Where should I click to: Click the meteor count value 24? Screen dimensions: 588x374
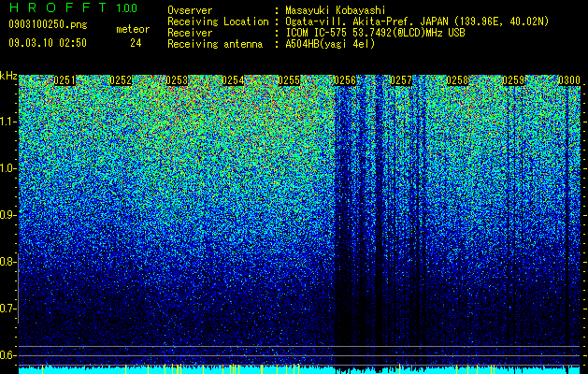[136, 43]
